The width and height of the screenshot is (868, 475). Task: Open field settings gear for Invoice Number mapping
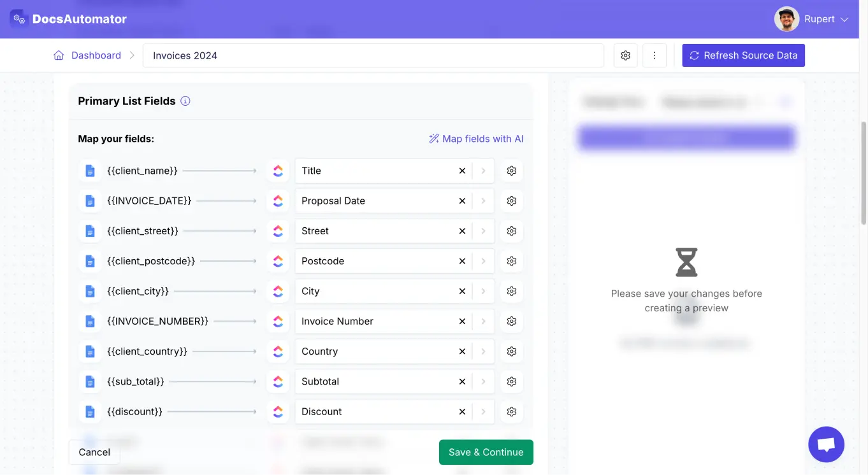[x=511, y=321]
